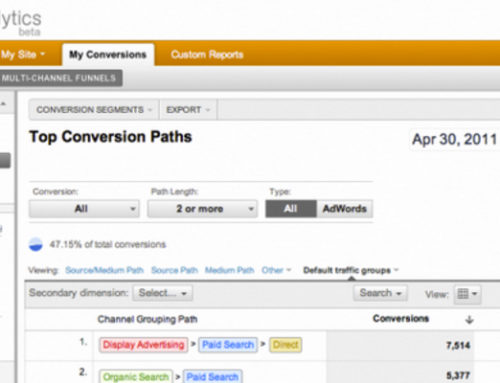
Task: Click the Direct channel tag
Action: tap(286, 345)
